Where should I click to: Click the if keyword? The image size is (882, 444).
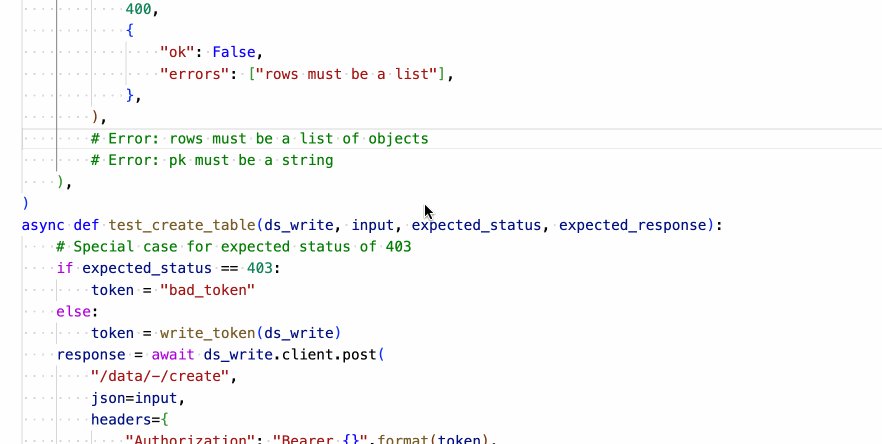click(x=65, y=268)
